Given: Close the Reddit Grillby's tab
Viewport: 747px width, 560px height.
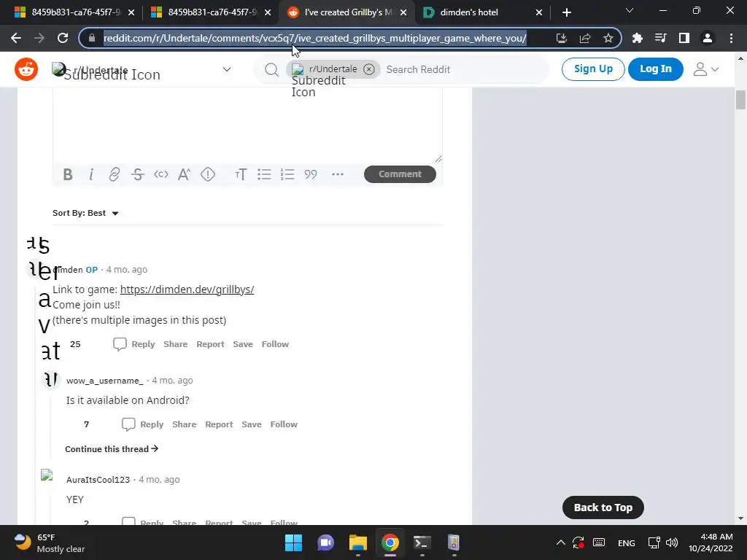Looking at the screenshot, I should point(403,12).
